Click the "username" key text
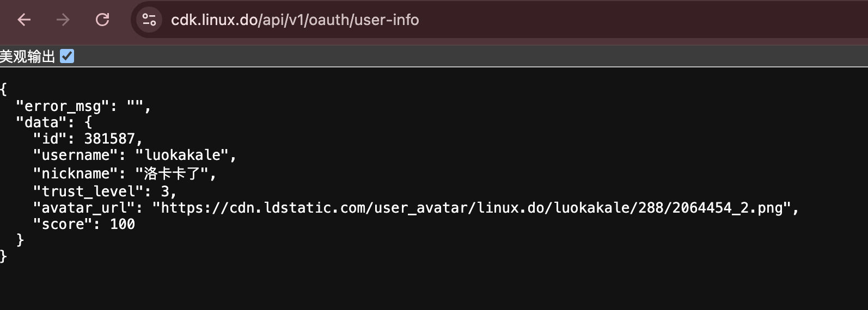This screenshot has height=310, width=868. pos(75,156)
